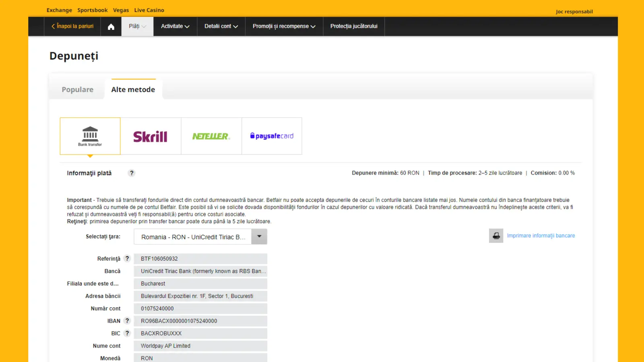This screenshot has height=362, width=644.
Task: Click the Depuneți page heading
Action: click(x=74, y=56)
